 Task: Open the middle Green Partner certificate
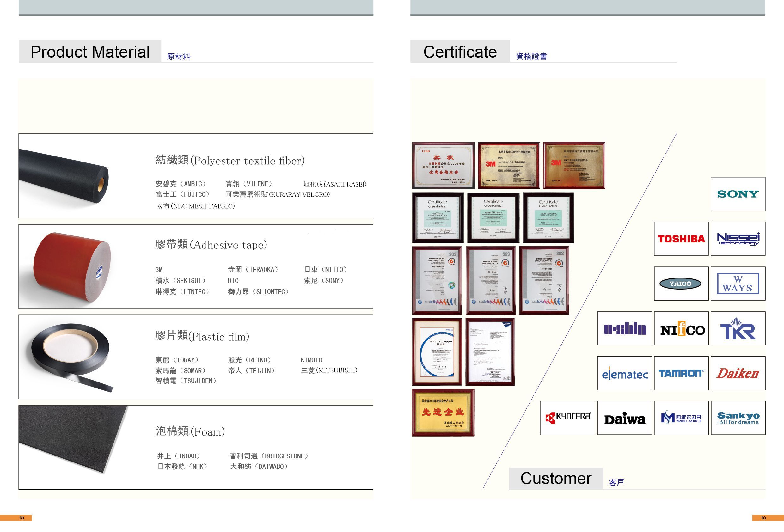tap(493, 218)
